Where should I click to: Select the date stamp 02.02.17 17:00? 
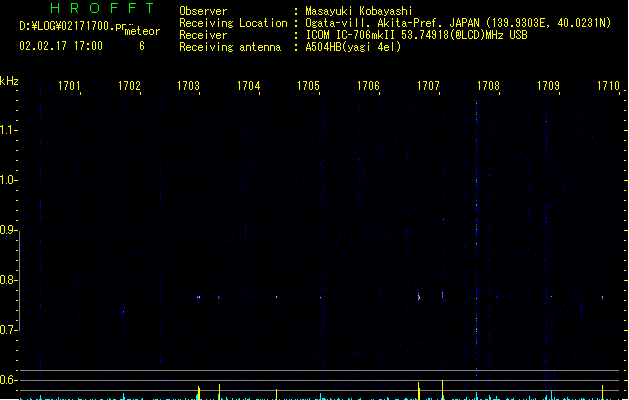pos(61,46)
